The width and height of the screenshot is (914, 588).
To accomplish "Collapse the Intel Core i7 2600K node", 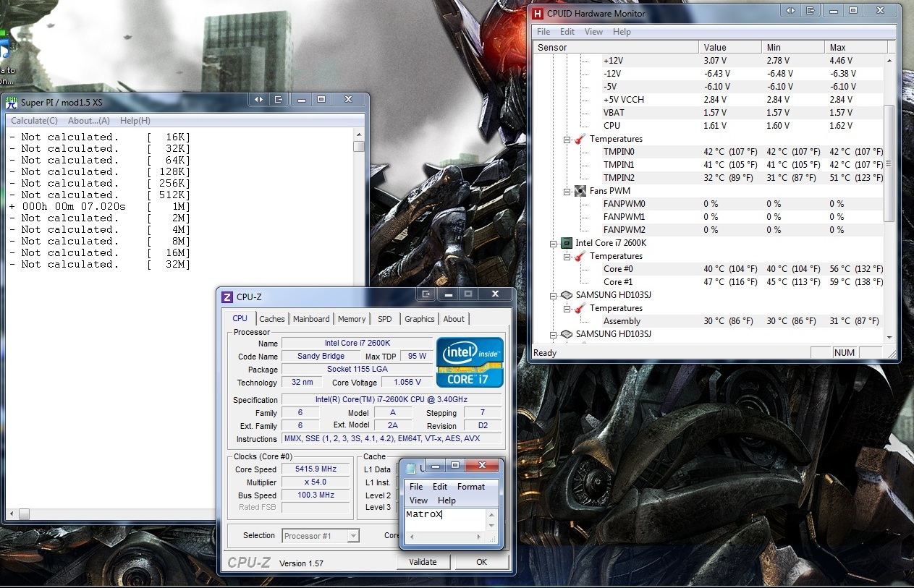I will click(554, 243).
